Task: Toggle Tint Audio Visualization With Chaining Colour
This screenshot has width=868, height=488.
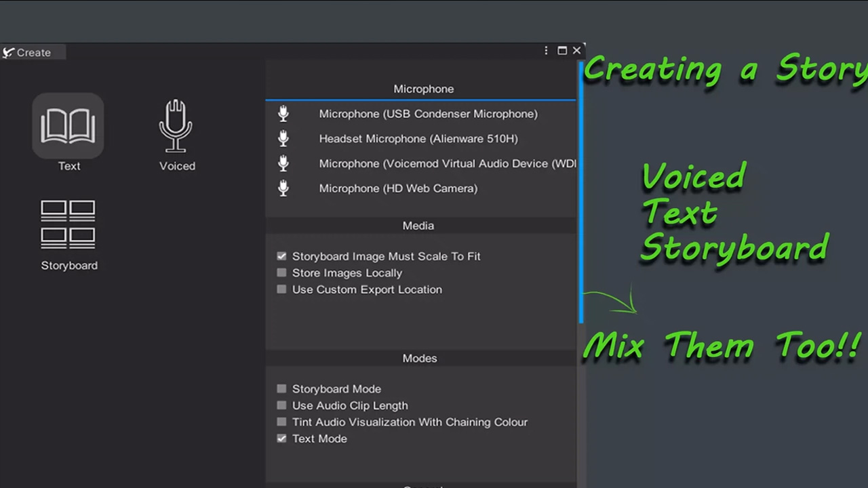Action: (x=281, y=422)
